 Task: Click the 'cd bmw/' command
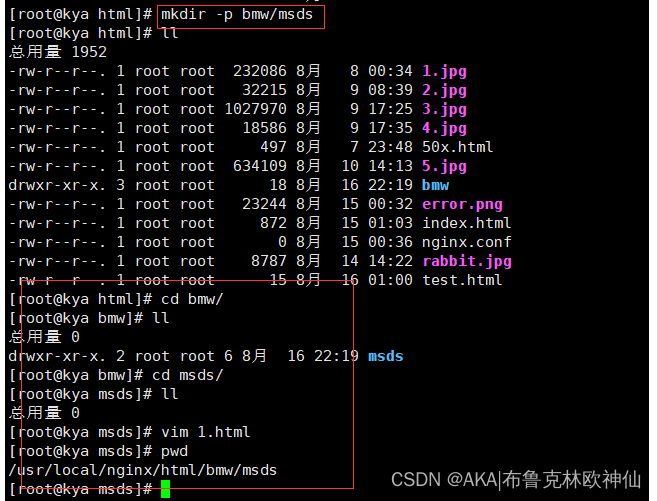click(x=192, y=299)
